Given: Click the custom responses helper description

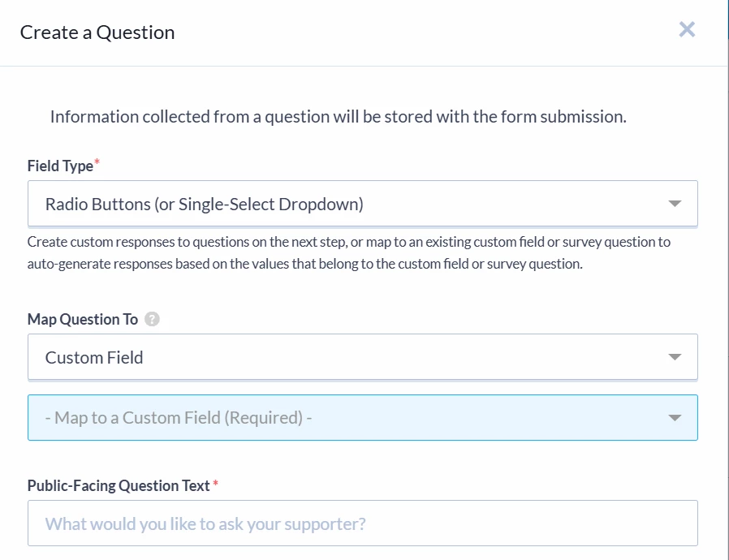Looking at the screenshot, I should 349,252.
